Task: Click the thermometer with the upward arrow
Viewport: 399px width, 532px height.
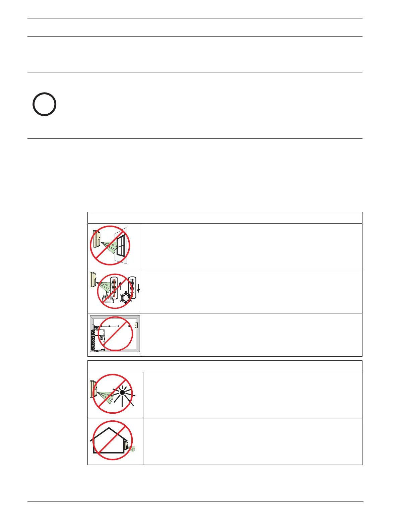Action: tap(115, 287)
